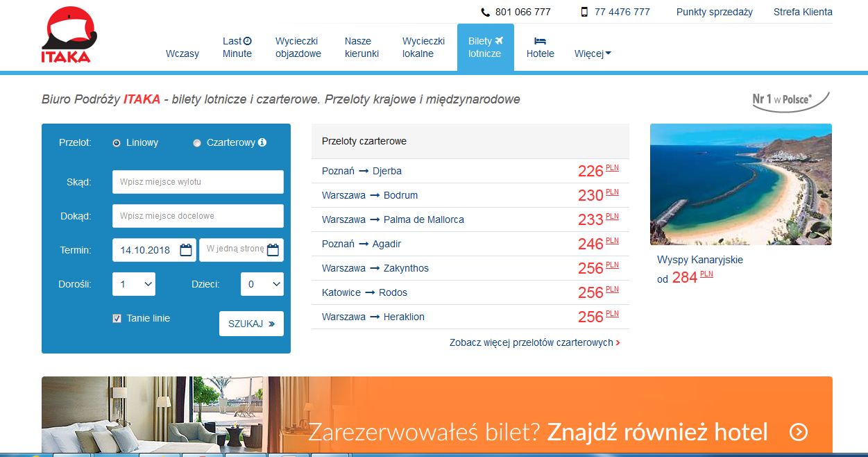Image resolution: width=868 pixels, height=457 pixels.
Task: Click the ITAKA logo
Action: point(69,35)
